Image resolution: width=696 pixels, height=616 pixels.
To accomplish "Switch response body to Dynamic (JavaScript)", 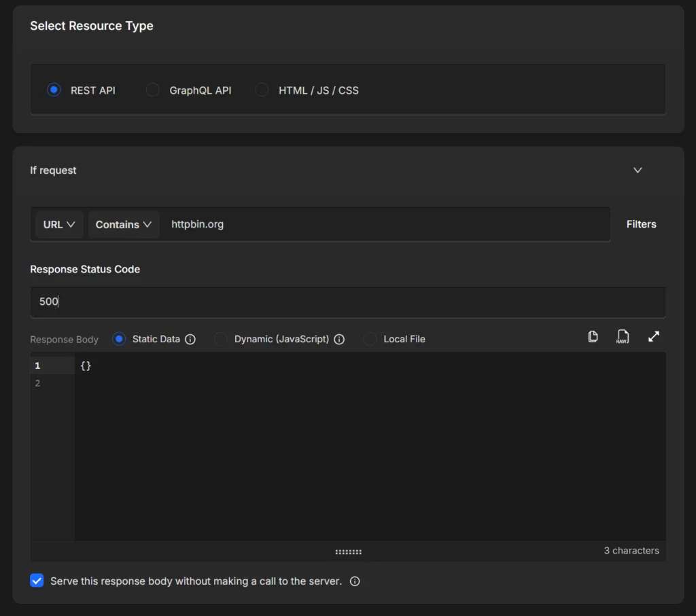I will coord(221,340).
